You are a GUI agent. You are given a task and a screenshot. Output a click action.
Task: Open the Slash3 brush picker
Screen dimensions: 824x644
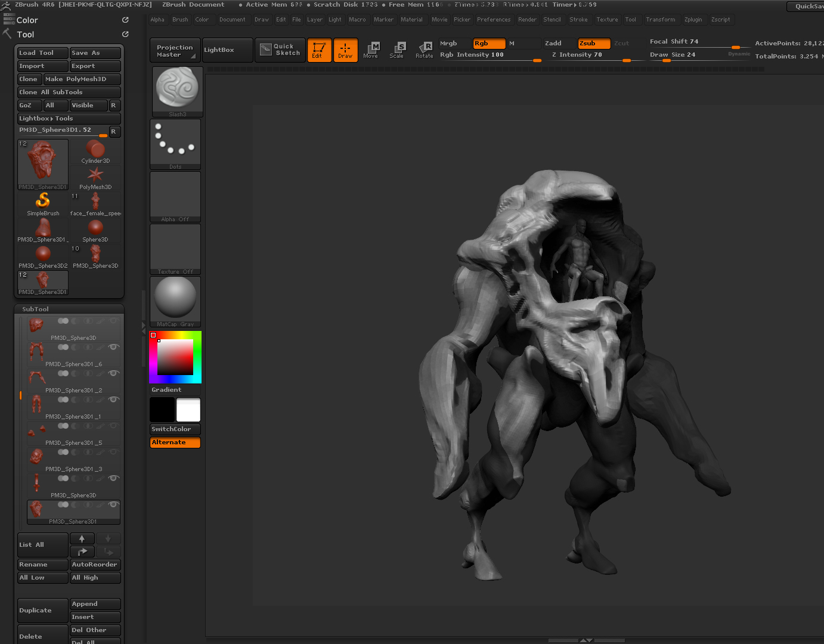[177, 91]
